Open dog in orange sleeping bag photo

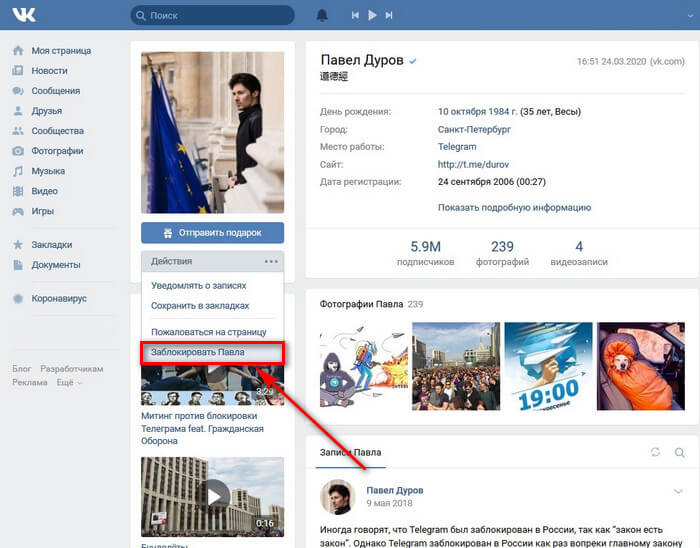point(641,366)
